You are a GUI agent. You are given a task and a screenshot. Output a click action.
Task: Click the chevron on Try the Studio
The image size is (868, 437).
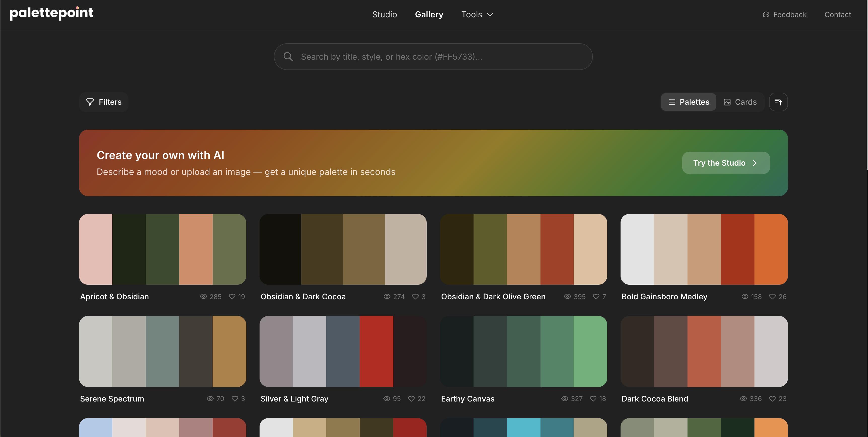click(755, 163)
